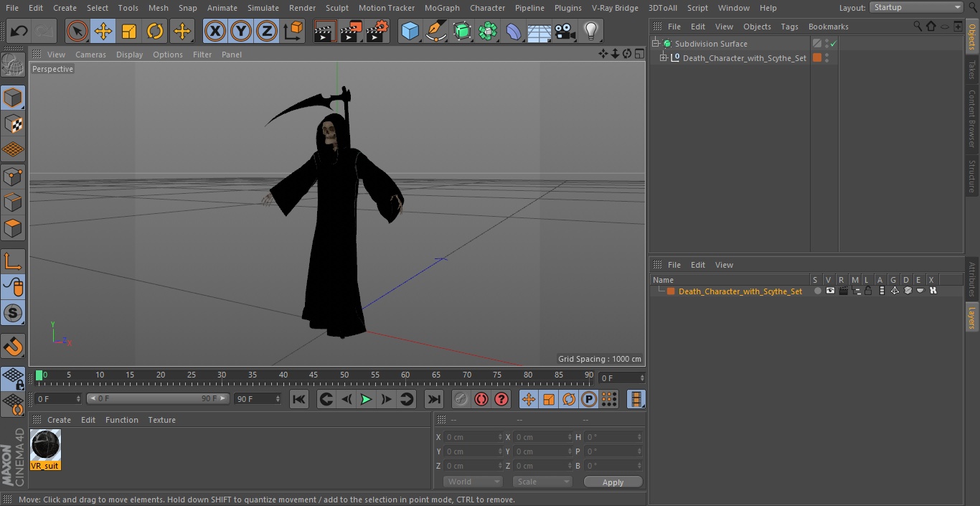Viewport: 980px width, 506px height.
Task: Toggle layer viewport visibility icon
Action: tap(830, 291)
